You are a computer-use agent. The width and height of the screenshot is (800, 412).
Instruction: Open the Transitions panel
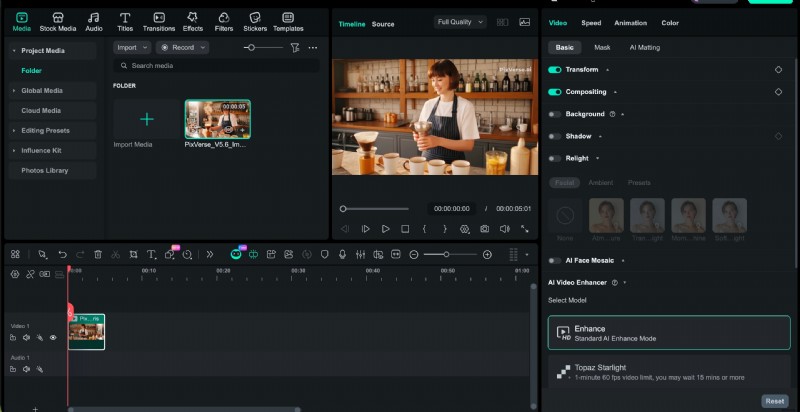[159, 22]
